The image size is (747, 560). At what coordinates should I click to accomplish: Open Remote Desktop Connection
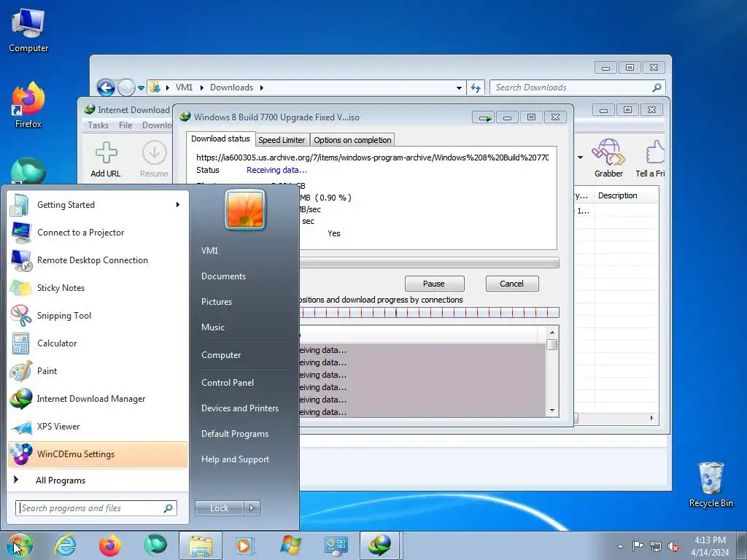98,260
